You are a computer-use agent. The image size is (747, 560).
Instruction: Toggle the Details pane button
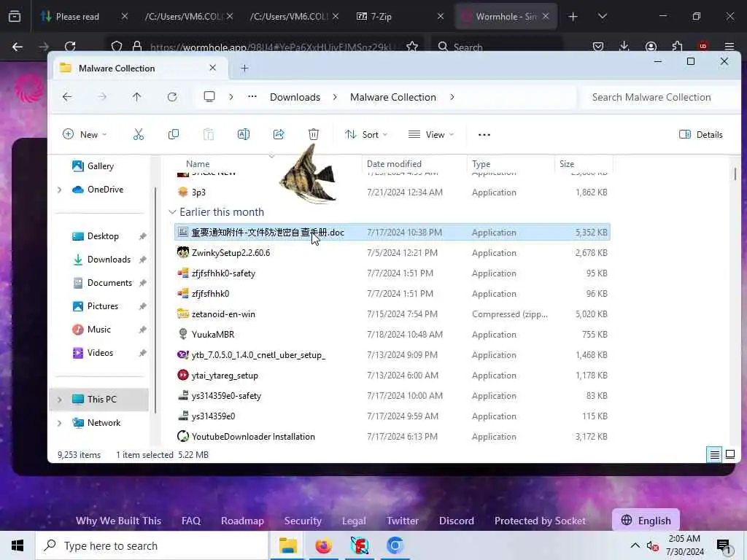pyautogui.click(x=701, y=135)
